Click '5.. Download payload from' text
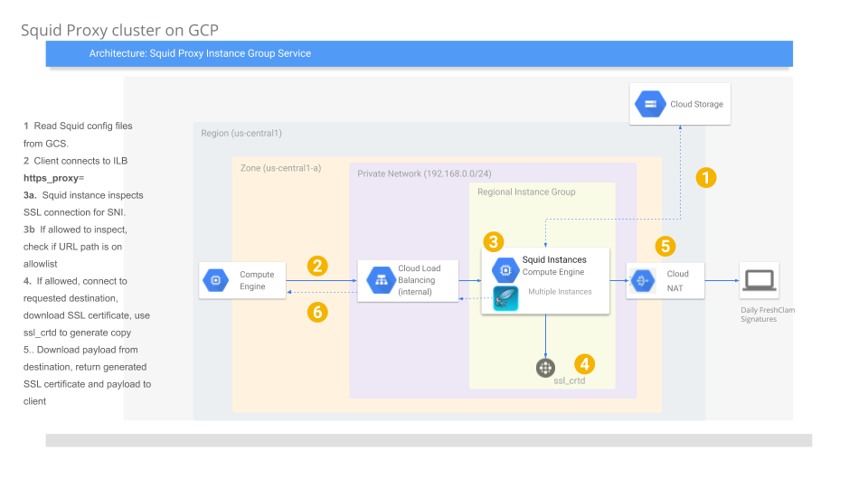 80,350
